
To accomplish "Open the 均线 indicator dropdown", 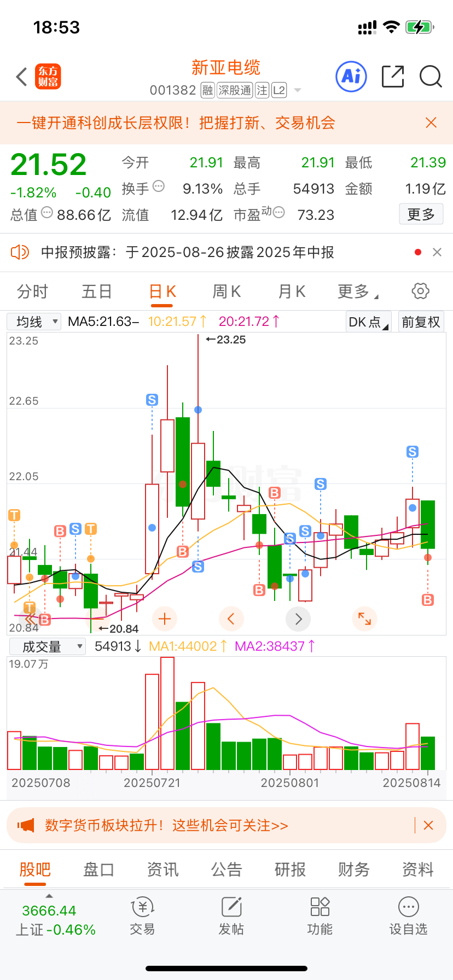I will (34, 322).
